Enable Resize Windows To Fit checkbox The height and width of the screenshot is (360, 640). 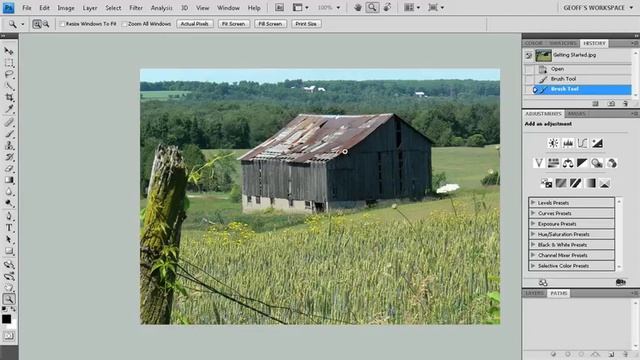[x=62, y=24]
